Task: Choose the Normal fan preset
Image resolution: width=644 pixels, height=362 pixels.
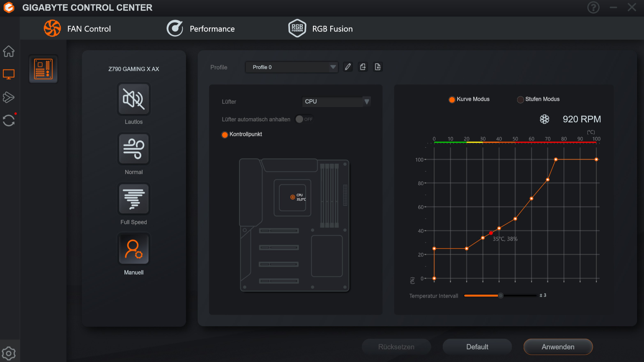Action: point(134,149)
